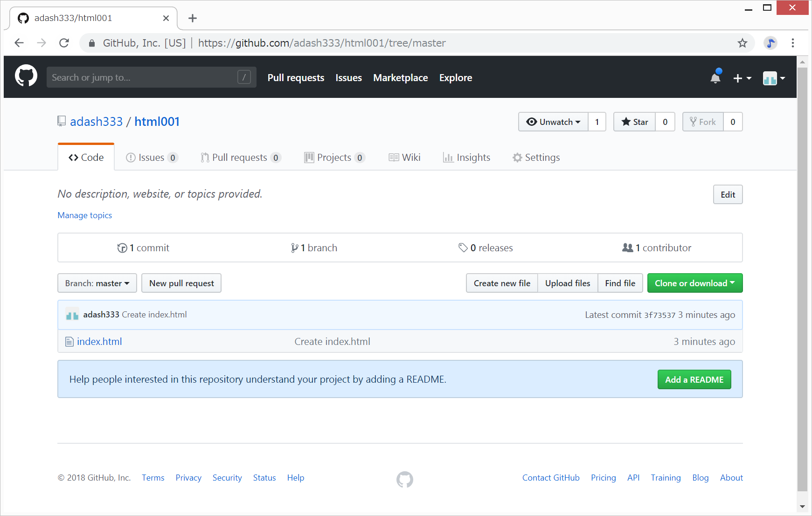Open the Pull requests repository tab
This screenshot has height=516, width=812.
tap(241, 158)
